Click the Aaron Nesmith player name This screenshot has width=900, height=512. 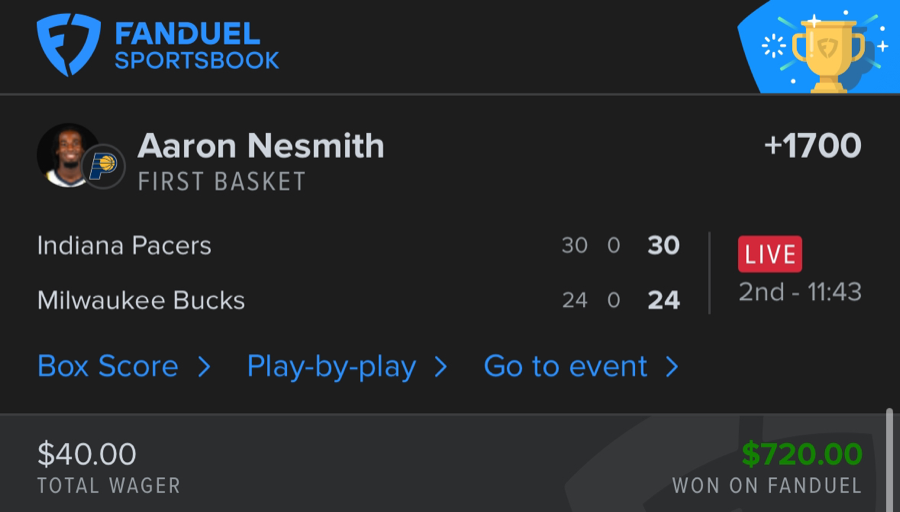(x=261, y=146)
